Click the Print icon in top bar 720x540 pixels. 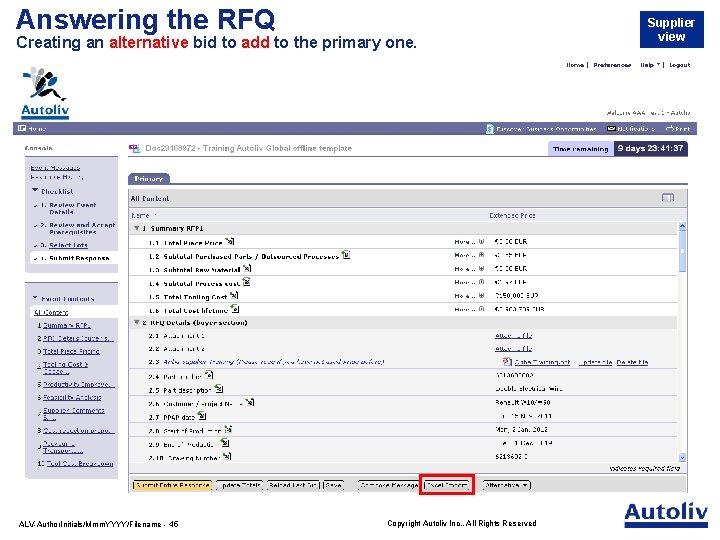669,129
